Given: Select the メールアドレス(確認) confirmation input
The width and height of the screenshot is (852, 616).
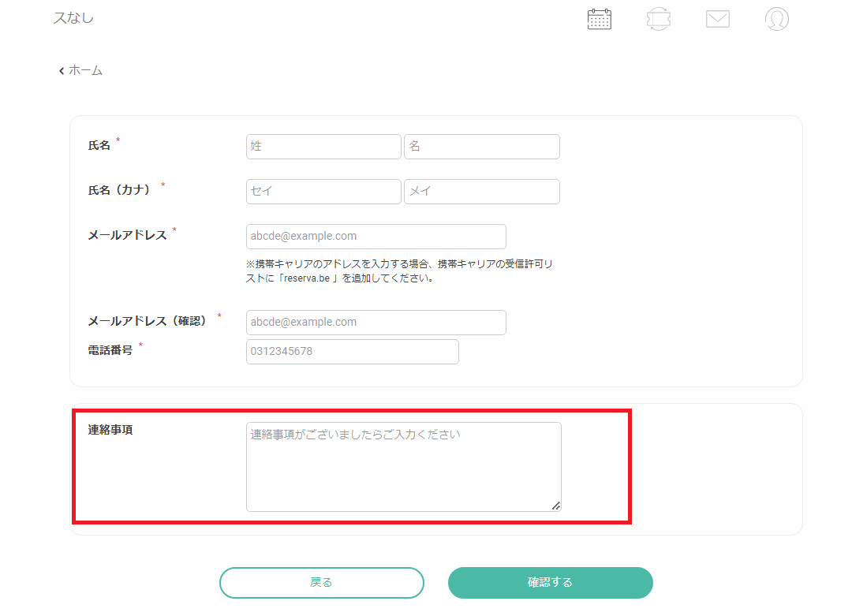Looking at the screenshot, I should [376, 323].
